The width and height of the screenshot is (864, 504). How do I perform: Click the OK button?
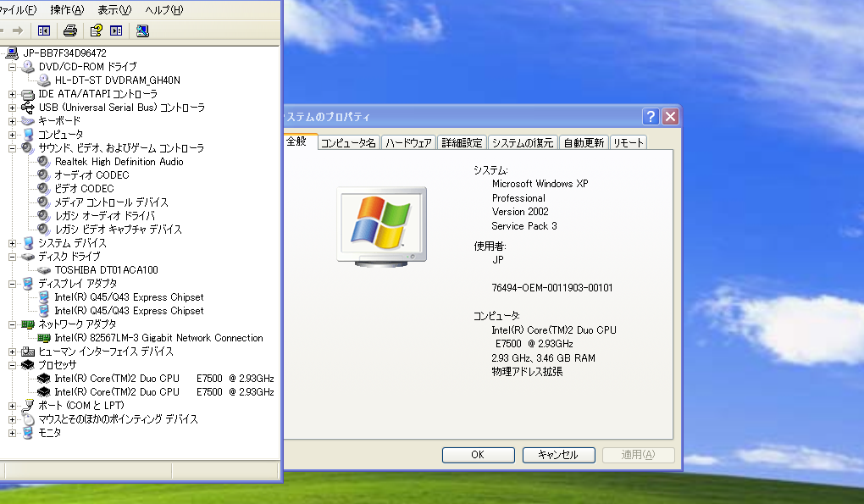coord(478,455)
